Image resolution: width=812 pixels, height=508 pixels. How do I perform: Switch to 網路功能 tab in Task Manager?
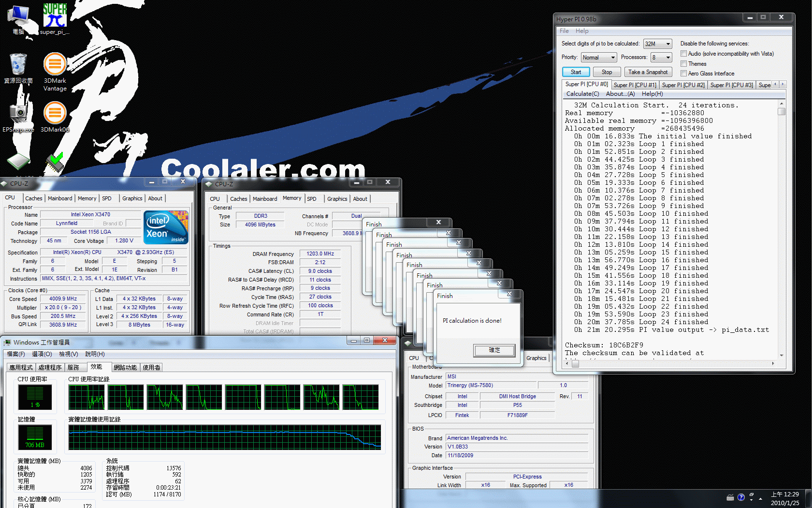(126, 368)
